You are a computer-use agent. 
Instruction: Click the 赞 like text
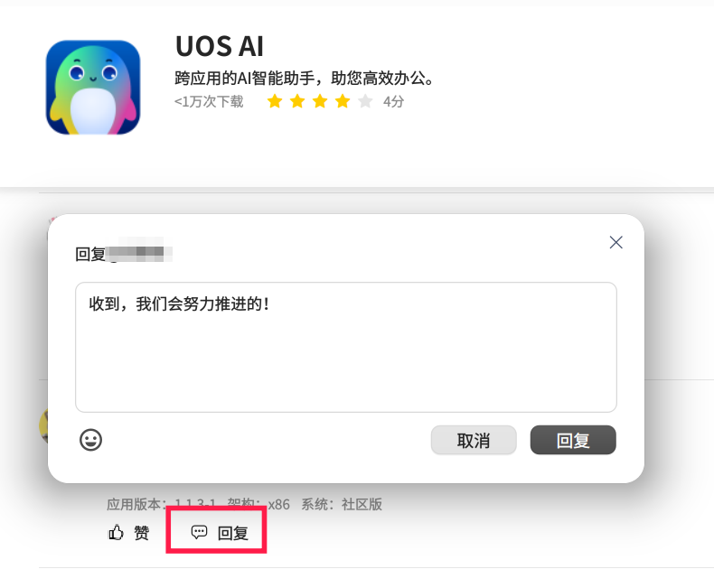coord(142,533)
